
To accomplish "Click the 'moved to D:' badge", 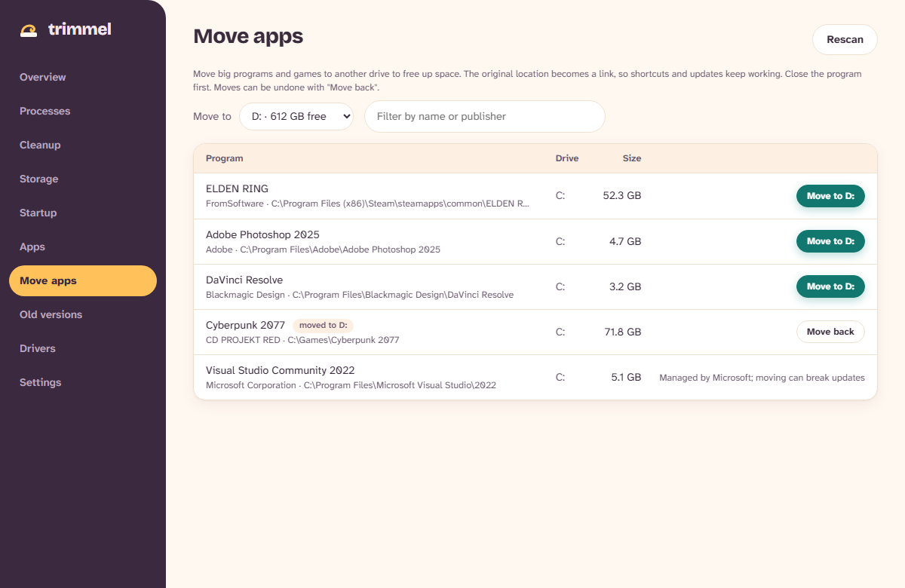I will pos(323,326).
